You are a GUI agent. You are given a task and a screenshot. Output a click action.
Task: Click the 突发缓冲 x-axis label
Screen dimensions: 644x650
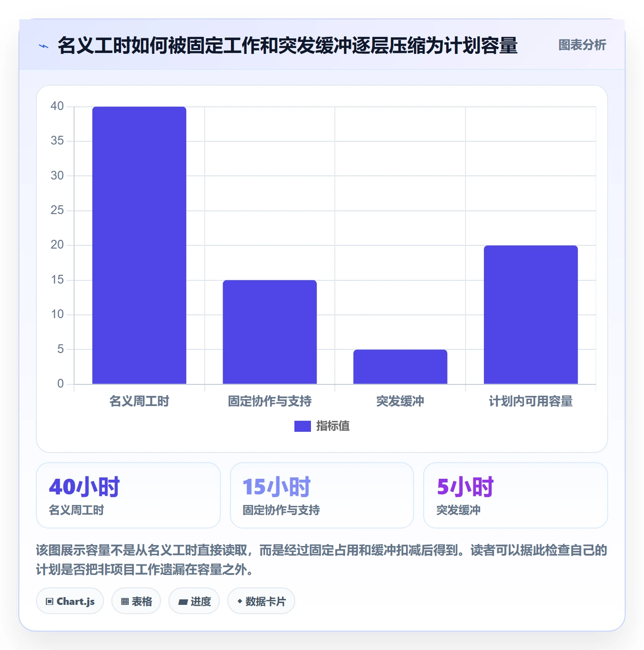tap(400, 401)
